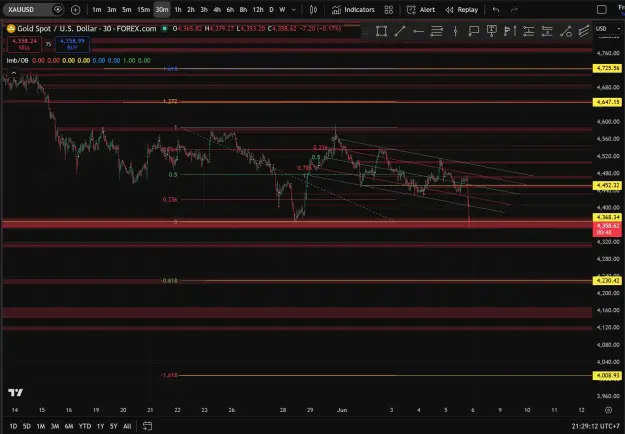The height and width of the screenshot is (434, 625).
Task: Set interval to 4h
Action: pyautogui.click(x=217, y=10)
